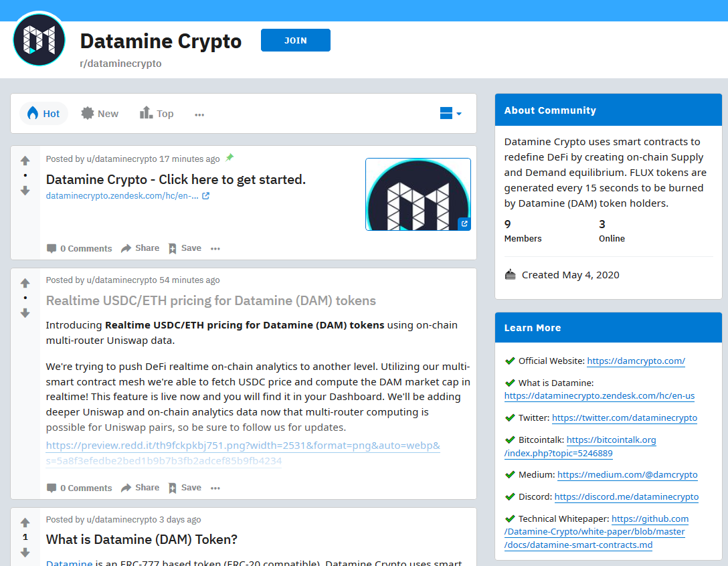Save the pinned 'Click here to get started' post

pyautogui.click(x=185, y=248)
